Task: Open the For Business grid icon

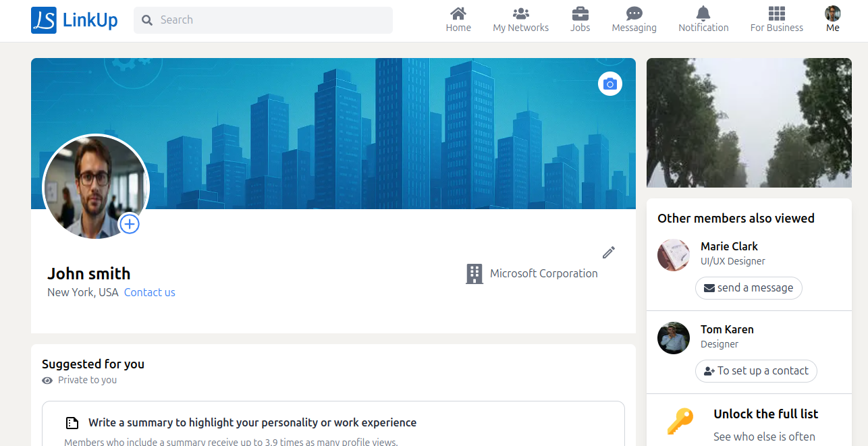Action: point(776,14)
